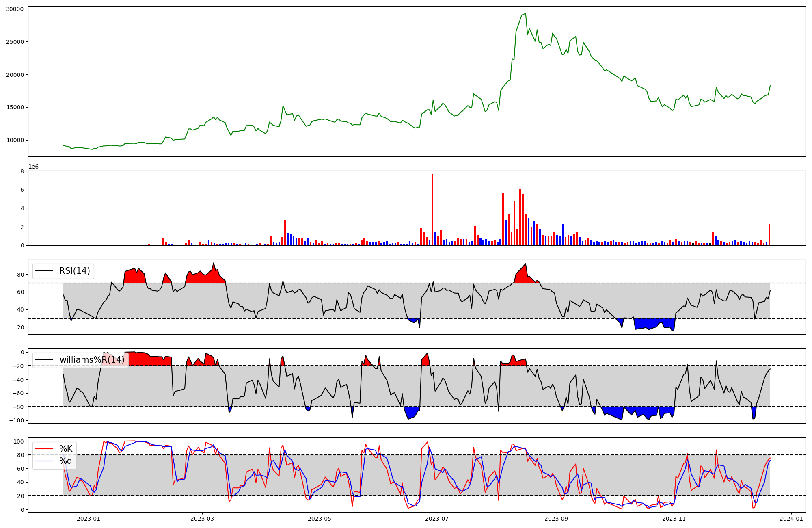
Task: Click the RSI(14) legend label
Action: tap(74, 271)
